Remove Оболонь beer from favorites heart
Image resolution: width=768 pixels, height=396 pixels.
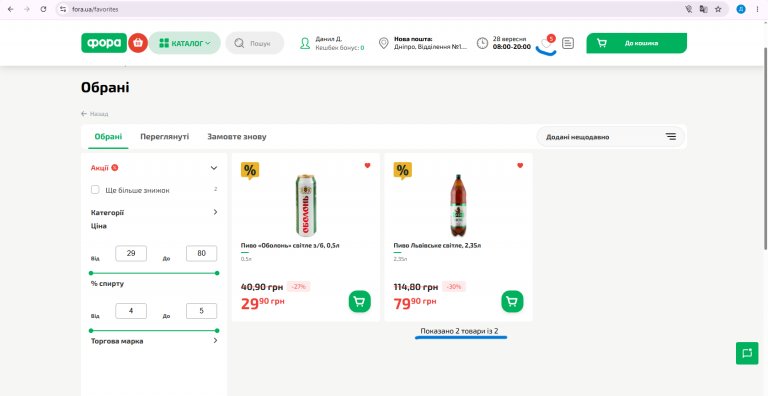pos(367,166)
